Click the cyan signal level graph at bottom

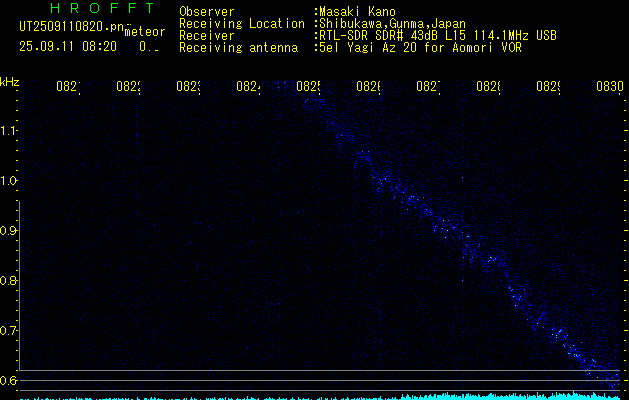coord(321,396)
